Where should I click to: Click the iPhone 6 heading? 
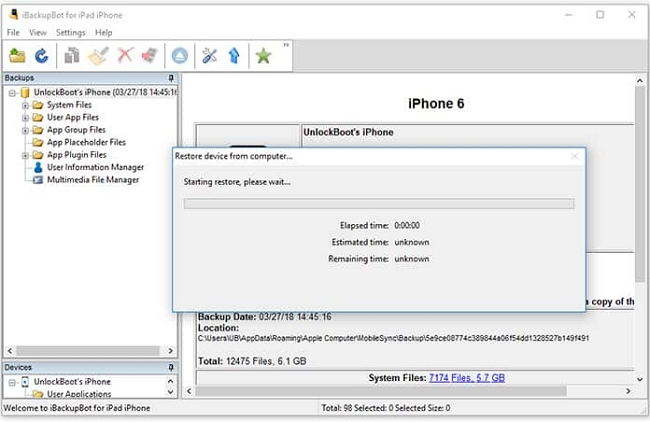coord(436,104)
